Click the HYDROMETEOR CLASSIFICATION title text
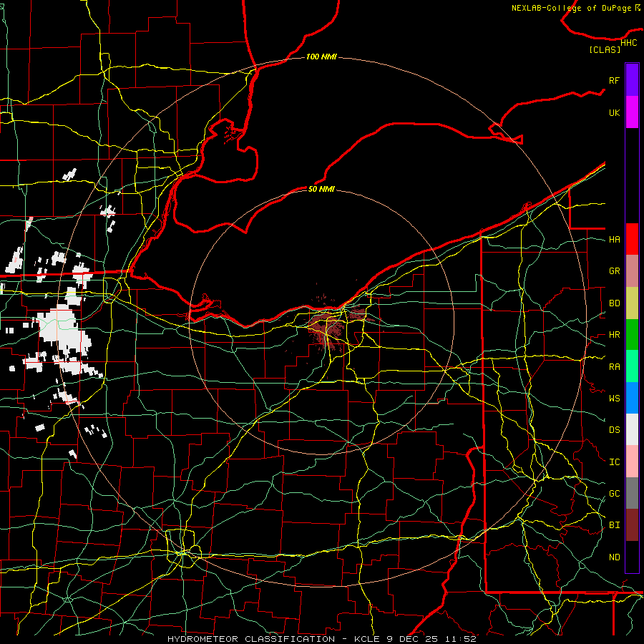 point(251,639)
